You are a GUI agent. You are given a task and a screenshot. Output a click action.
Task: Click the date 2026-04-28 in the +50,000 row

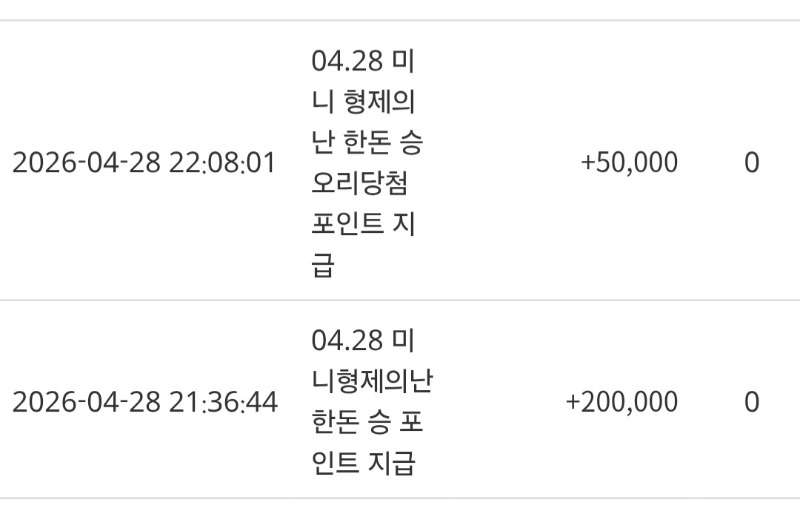[x=86, y=163]
